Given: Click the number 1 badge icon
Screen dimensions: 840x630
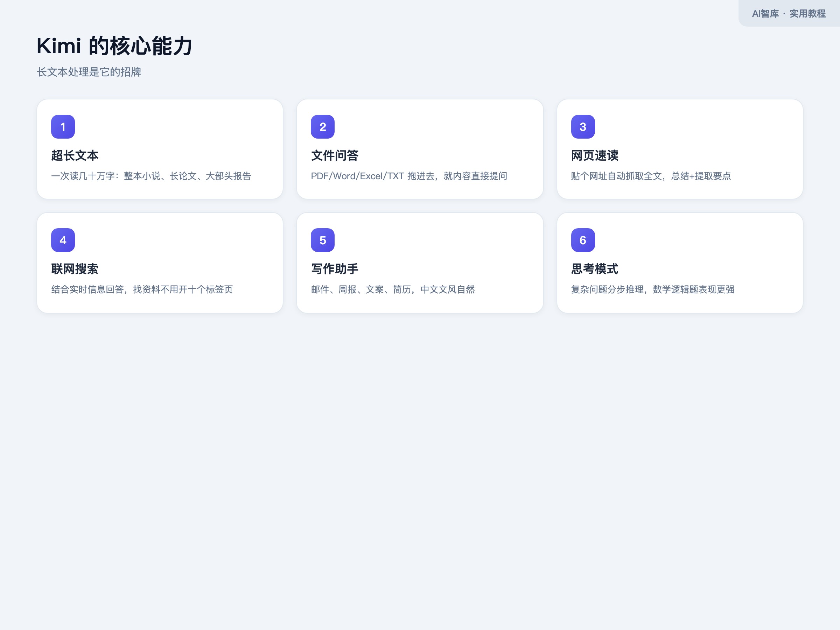Looking at the screenshot, I should tap(63, 127).
